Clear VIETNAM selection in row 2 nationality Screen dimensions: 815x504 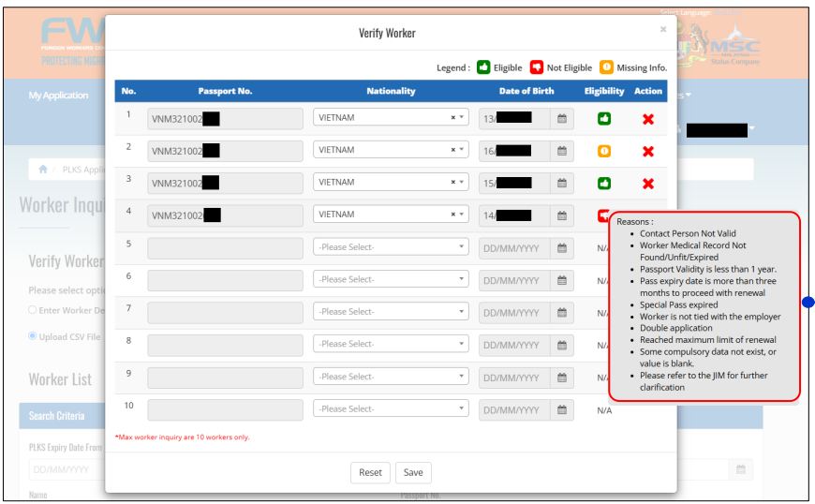(x=452, y=150)
